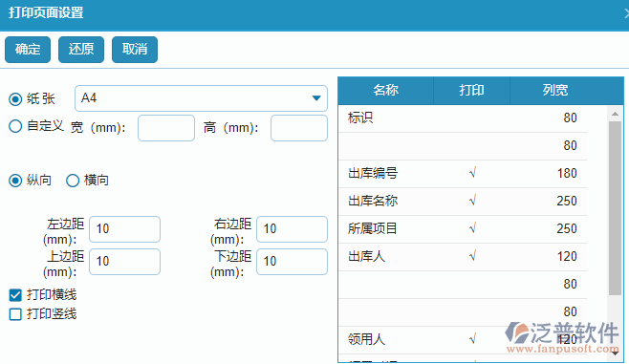Select 纵向 portrait orientation
The image size is (629, 364).
point(15,181)
